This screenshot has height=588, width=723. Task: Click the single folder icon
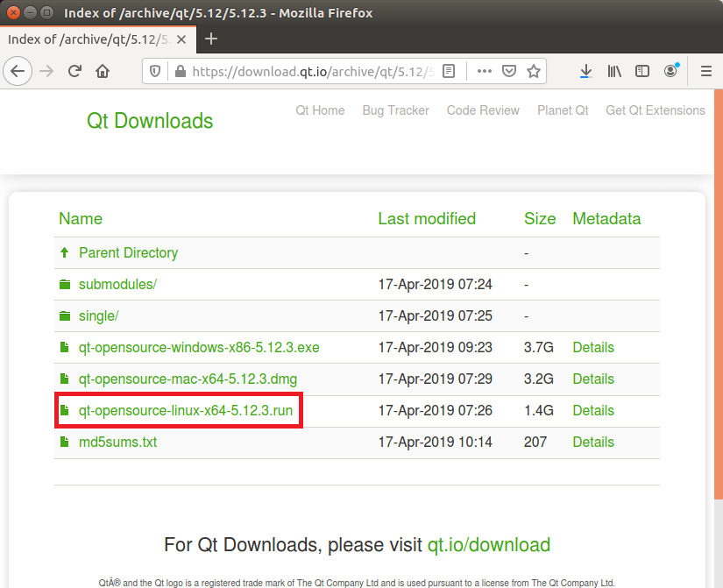point(65,315)
